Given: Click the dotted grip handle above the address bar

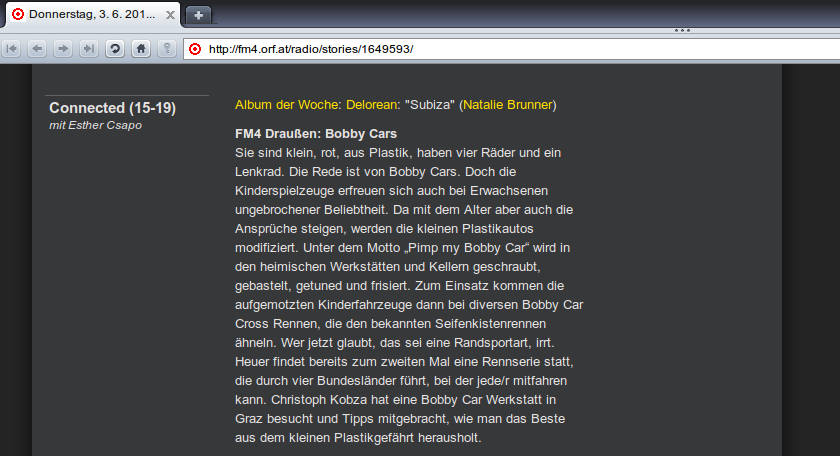Looking at the screenshot, I should [x=684, y=31].
